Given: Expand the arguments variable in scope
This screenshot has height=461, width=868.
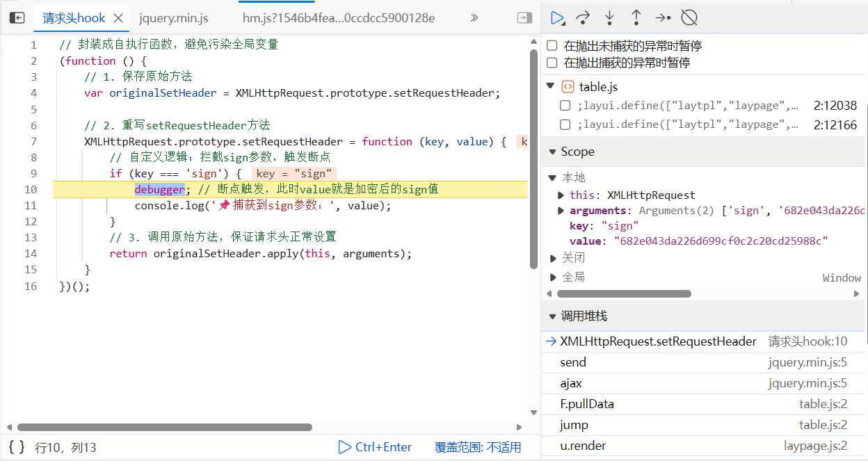Looking at the screenshot, I should click(x=561, y=211).
